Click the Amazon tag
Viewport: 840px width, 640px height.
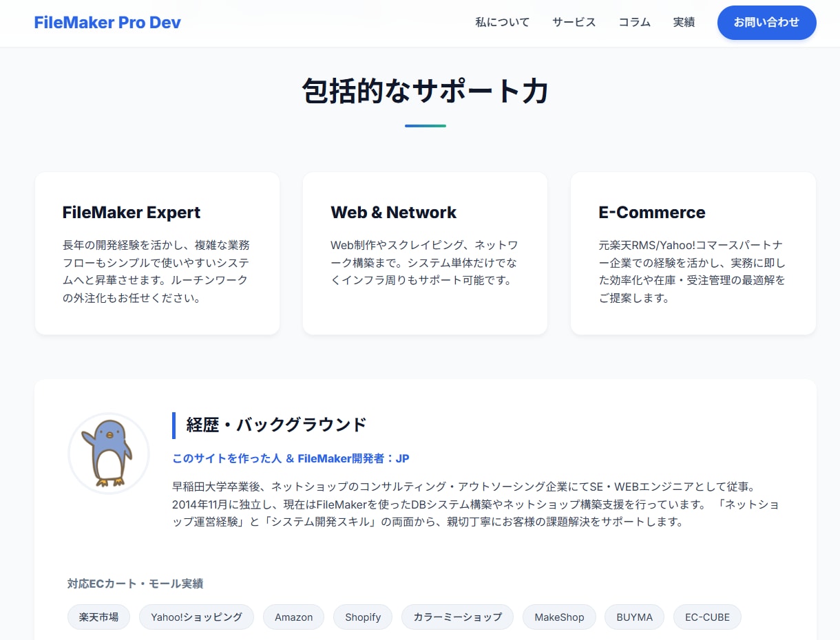click(x=293, y=617)
